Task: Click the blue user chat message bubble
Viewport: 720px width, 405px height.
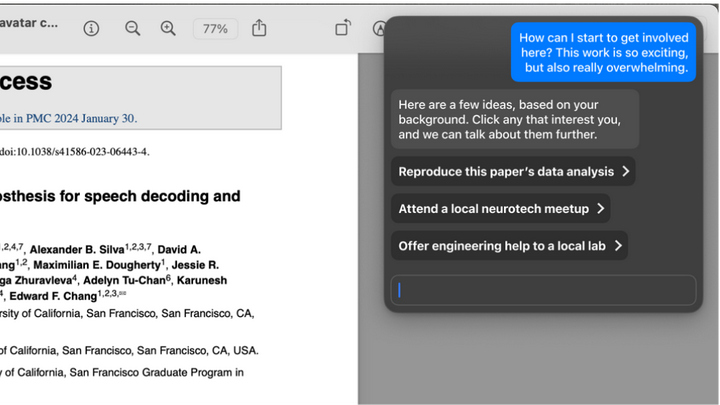Action: point(605,51)
